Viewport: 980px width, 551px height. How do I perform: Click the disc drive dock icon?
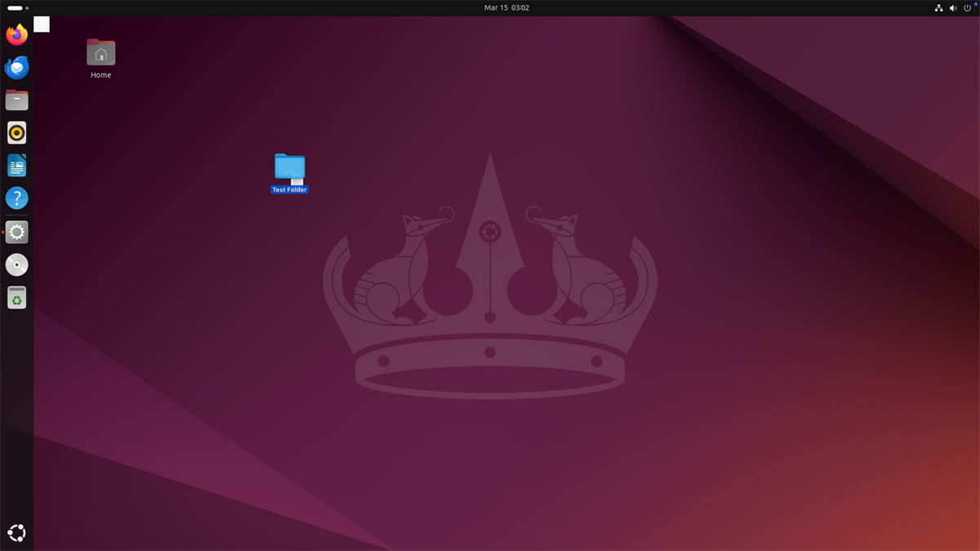[16, 265]
